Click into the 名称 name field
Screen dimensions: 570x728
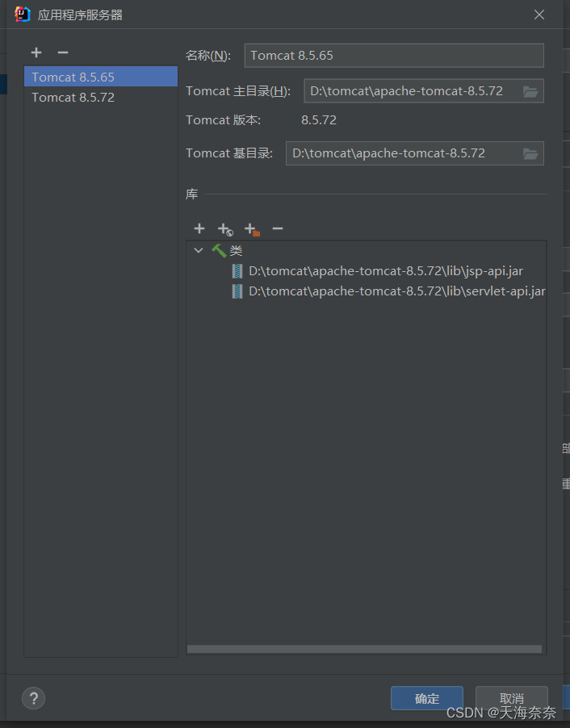click(393, 56)
